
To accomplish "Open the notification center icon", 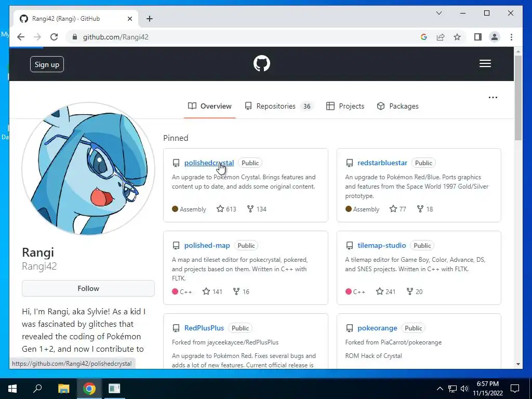I will 515,389.
